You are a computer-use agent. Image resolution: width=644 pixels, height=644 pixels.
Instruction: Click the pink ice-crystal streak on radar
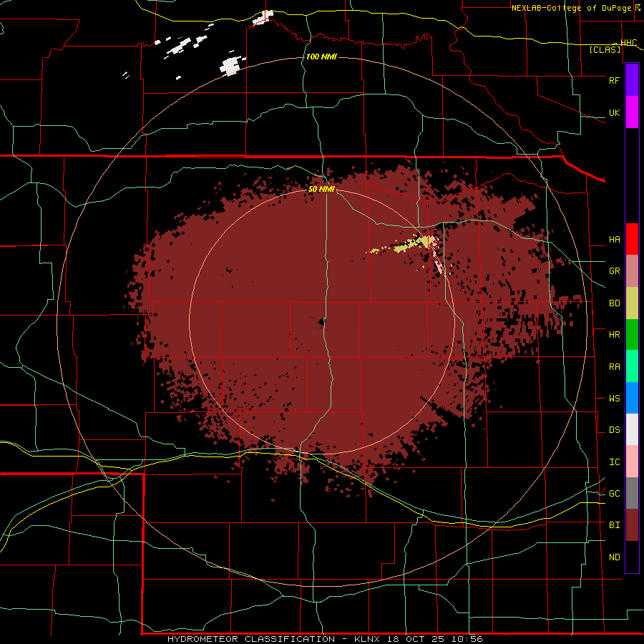438,258
